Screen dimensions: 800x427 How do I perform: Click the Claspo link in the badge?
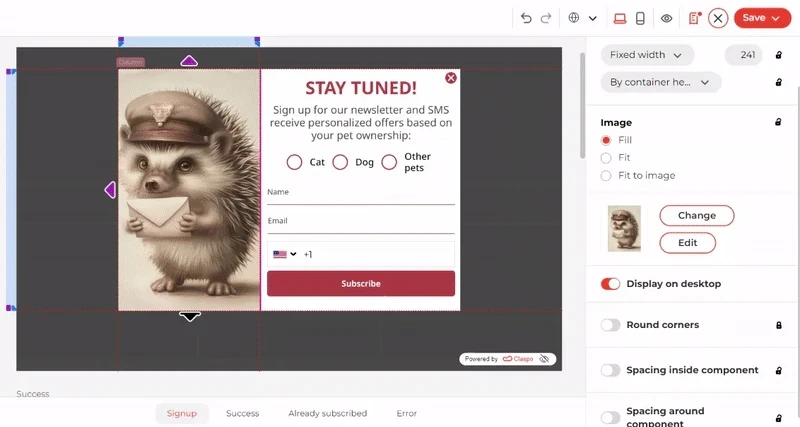518,359
